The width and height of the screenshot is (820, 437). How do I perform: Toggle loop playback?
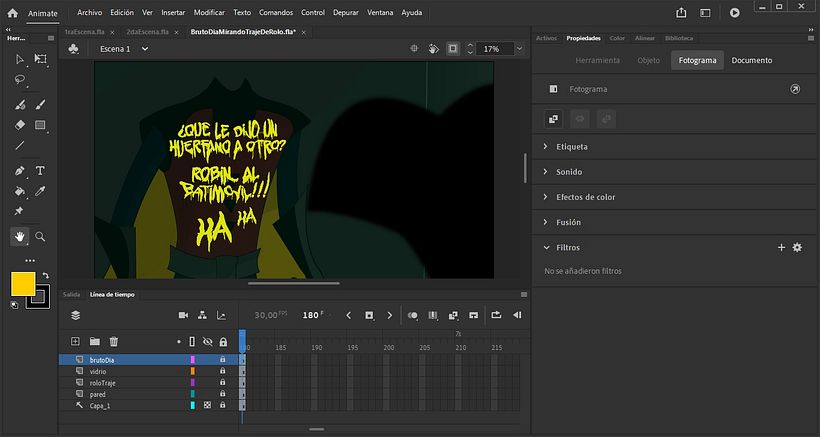coord(496,315)
